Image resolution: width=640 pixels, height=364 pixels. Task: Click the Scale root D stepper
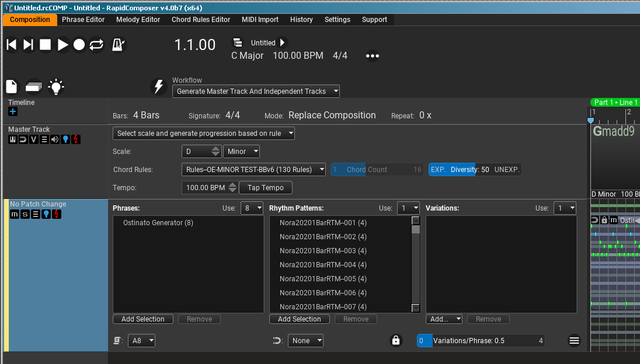216,151
